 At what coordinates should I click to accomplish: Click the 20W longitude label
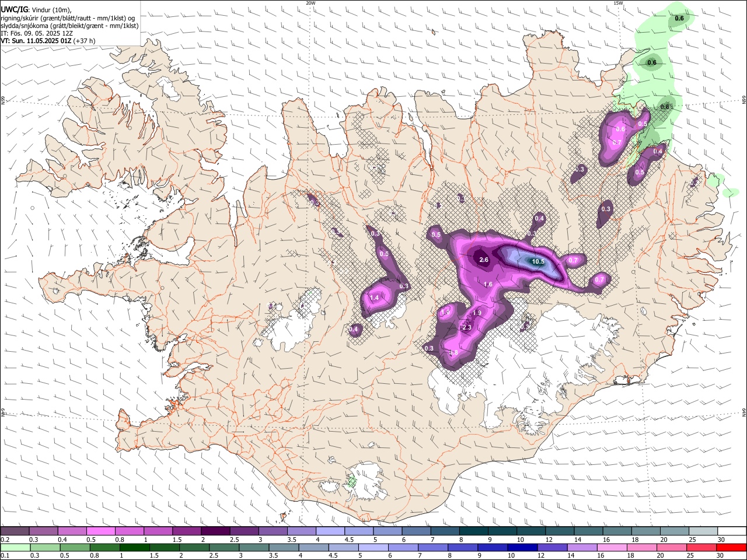[310, 3]
